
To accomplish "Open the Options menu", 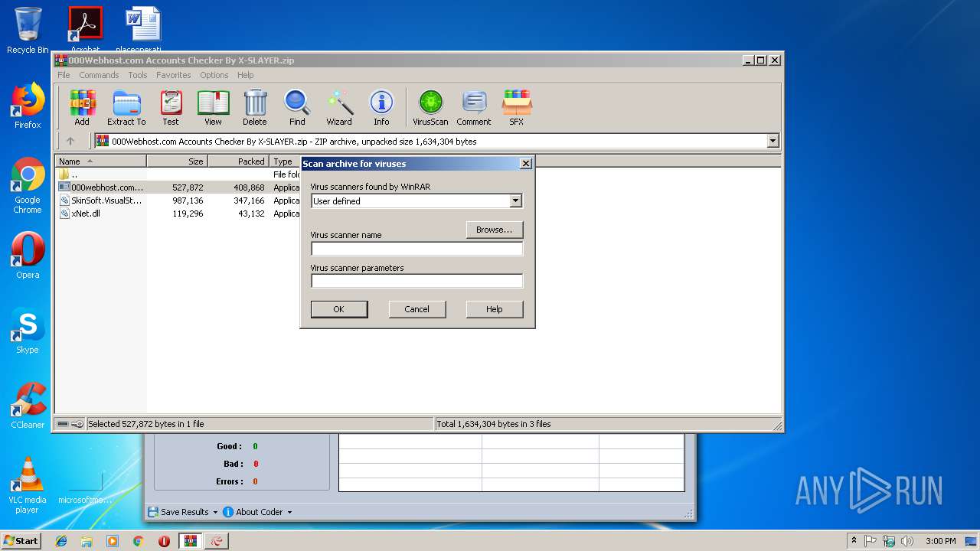I will pos(214,75).
